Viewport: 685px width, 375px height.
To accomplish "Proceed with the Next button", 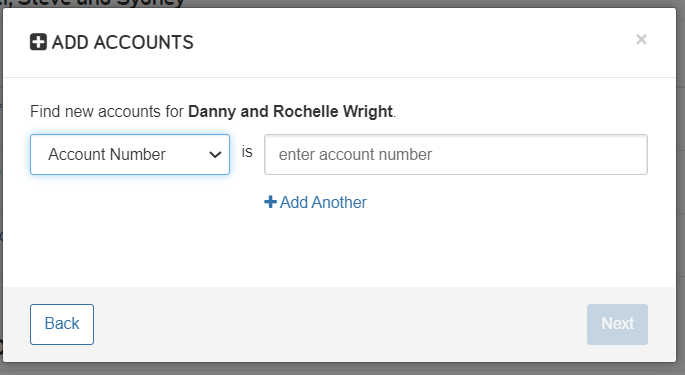I will click(x=617, y=324).
